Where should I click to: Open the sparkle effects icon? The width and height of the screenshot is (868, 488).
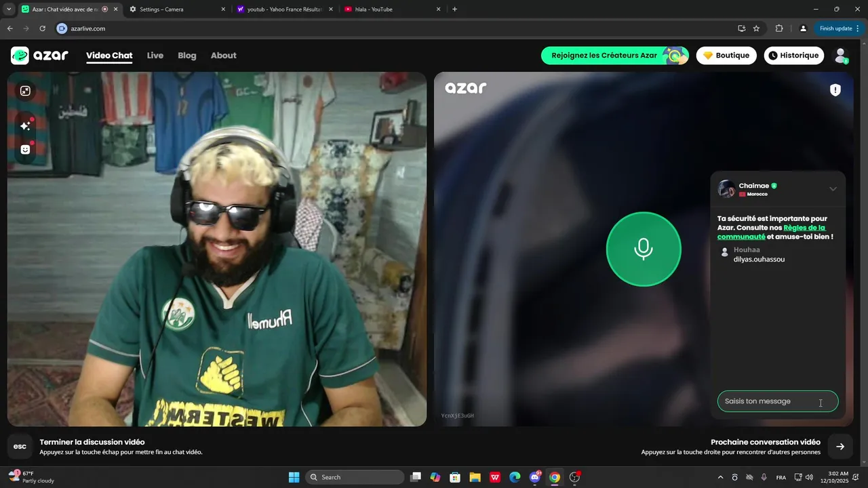[25, 125]
